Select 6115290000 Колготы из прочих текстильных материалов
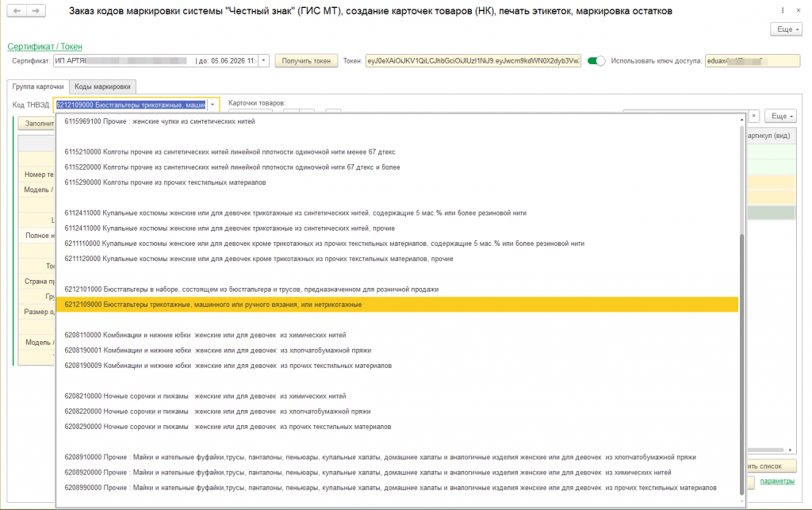The width and height of the screenshot is (812, 510). [x=396, y=182]
